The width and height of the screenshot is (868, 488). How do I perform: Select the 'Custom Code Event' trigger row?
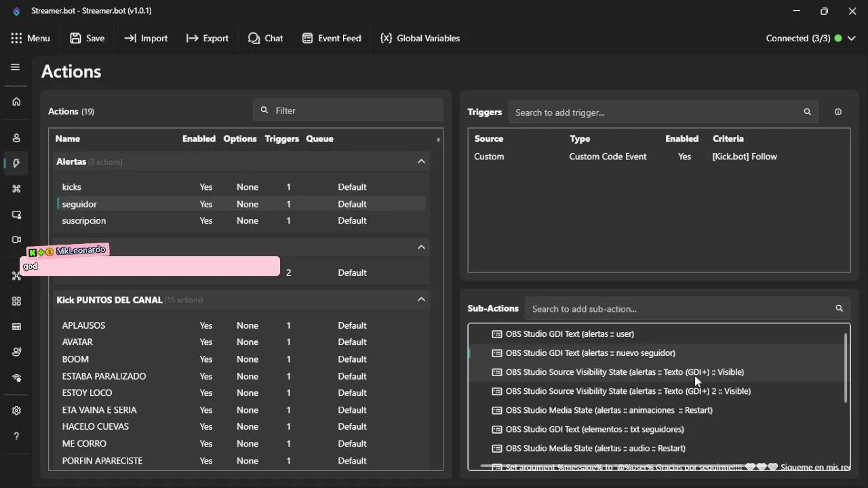click(x=658, y=157)
